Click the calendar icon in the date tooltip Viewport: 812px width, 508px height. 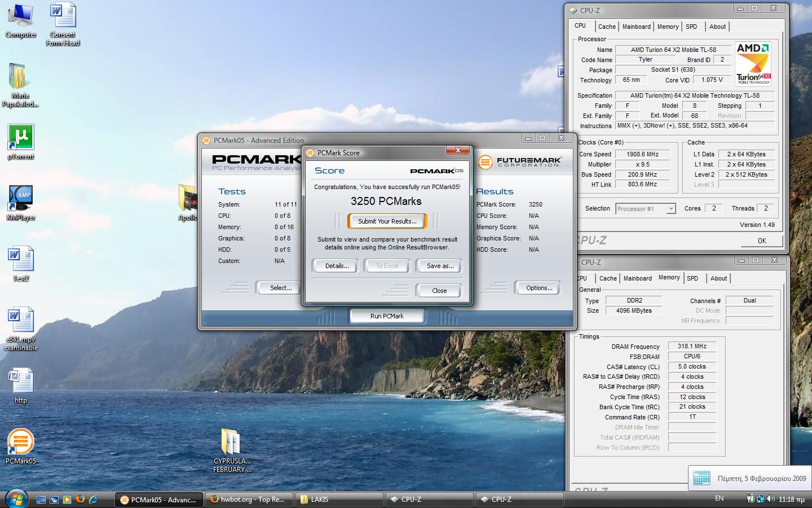coord(701,478)
